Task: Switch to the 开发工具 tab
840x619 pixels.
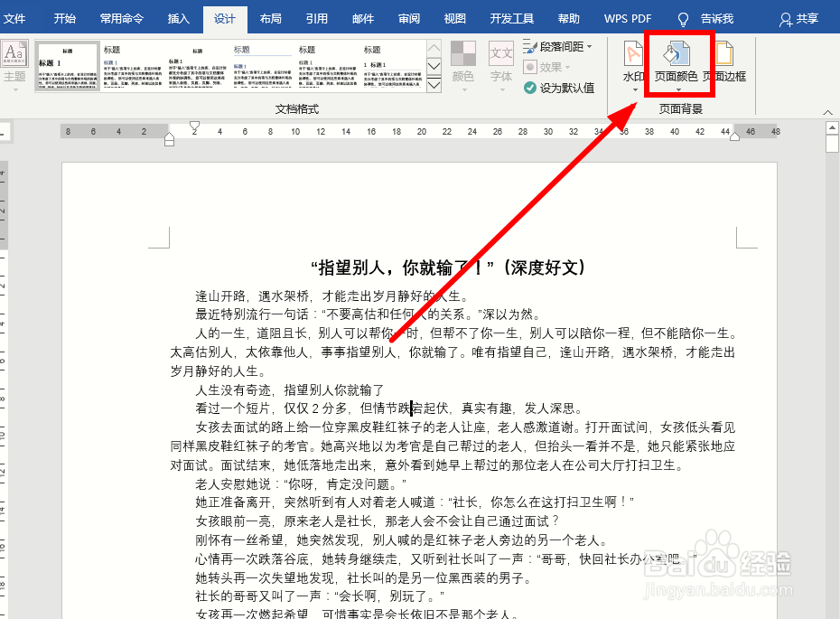Action: (511, 18)
